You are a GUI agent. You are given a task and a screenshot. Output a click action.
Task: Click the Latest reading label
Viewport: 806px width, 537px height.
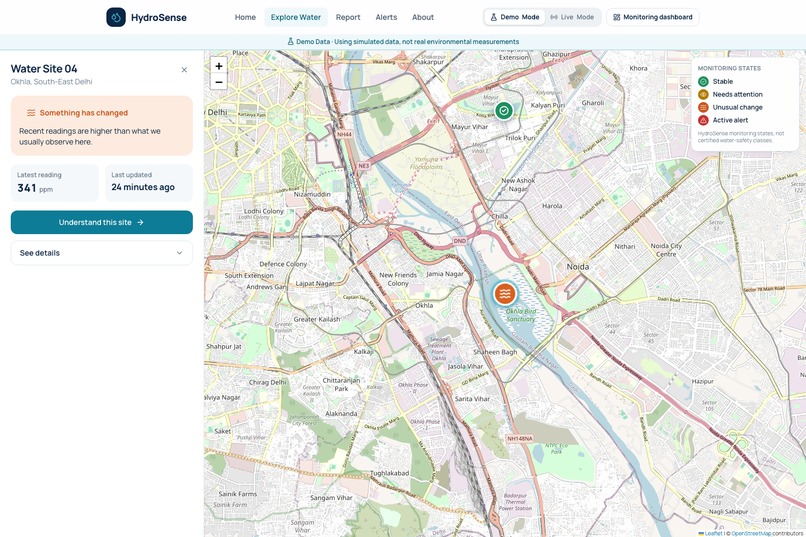coord(39,175)
